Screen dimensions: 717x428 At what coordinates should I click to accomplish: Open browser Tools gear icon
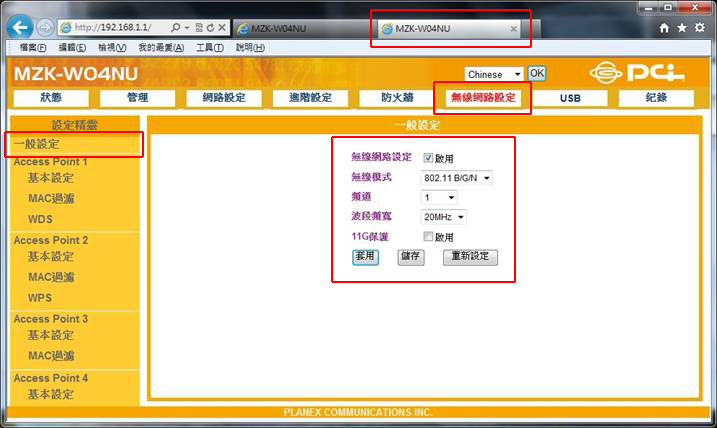[700, 27]
